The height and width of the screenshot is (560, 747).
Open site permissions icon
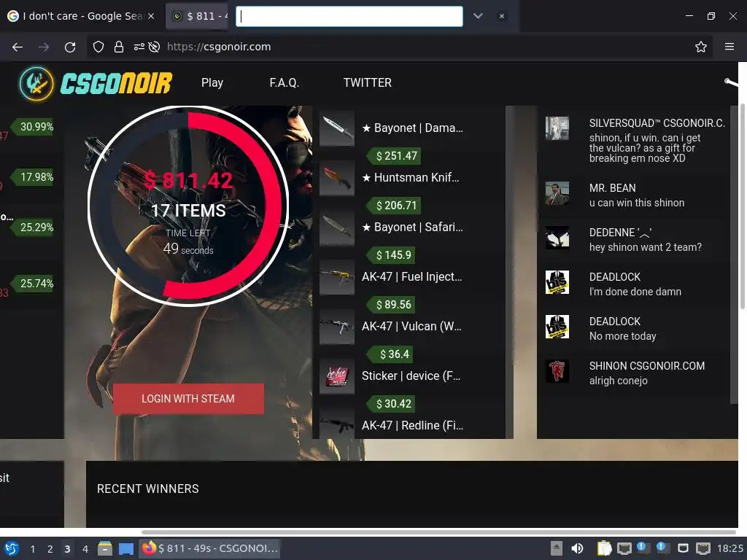pyautogui.click(x=139, y=47)
